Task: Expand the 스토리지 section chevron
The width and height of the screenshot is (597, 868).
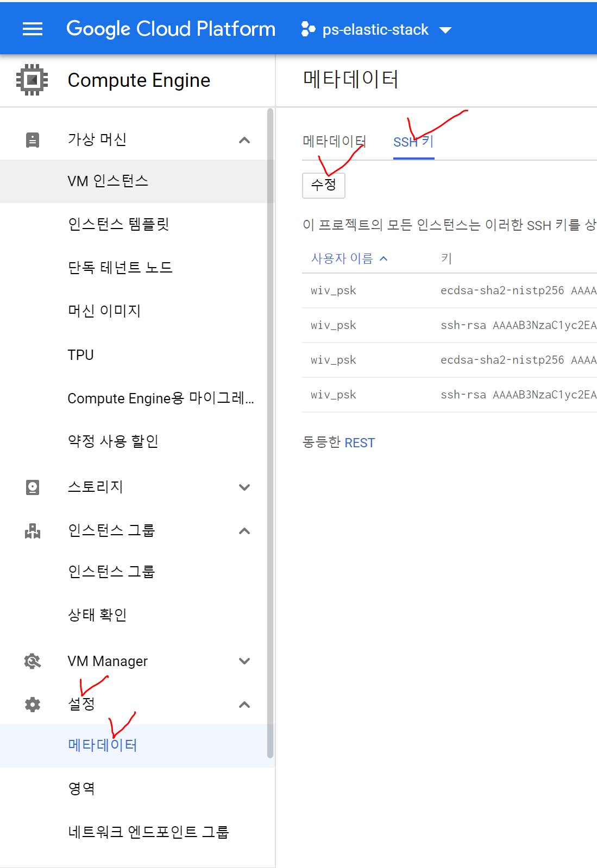Action: pyautogui.click(x=244, y=487)
